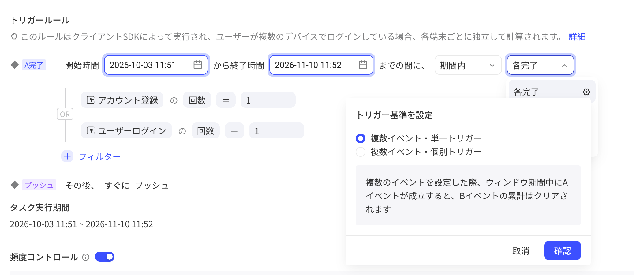The image size is (644, 275).
Task: Click the アカウント登録 event cursor icon
Action: tap(91, 100)
